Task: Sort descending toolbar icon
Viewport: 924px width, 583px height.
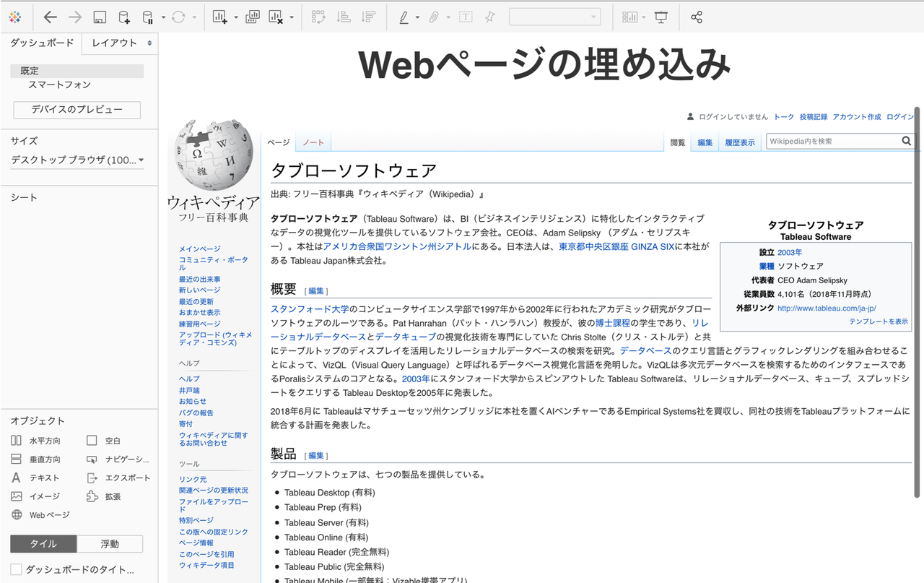Action: 368,17
